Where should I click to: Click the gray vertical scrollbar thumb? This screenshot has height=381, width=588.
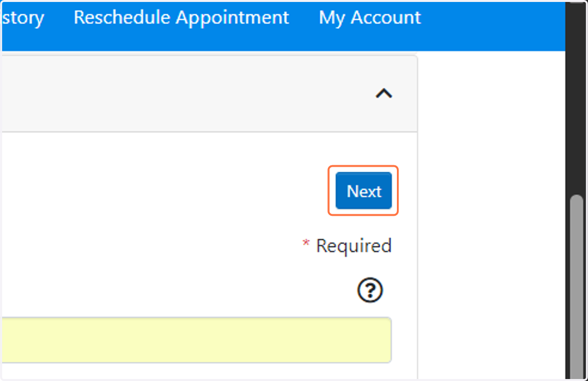(576, 284)
